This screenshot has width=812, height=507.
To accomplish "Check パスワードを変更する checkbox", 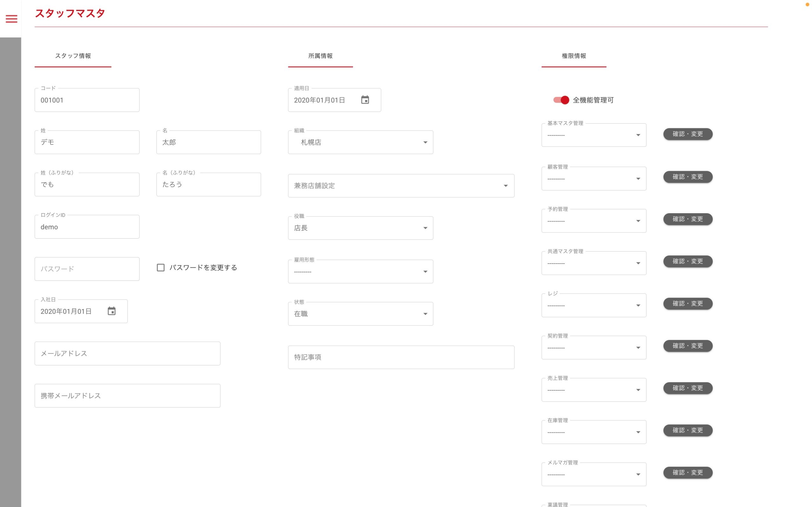I will [161, 267].
